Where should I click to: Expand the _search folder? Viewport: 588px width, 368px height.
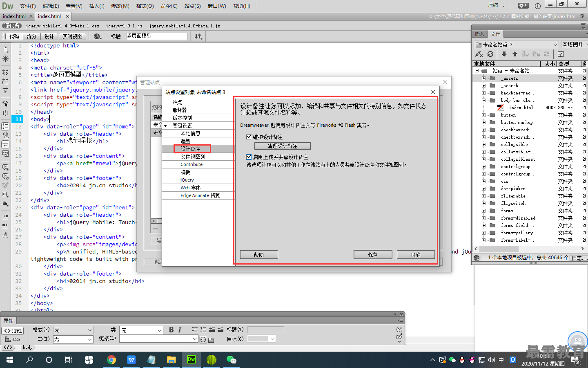(483, 85)
